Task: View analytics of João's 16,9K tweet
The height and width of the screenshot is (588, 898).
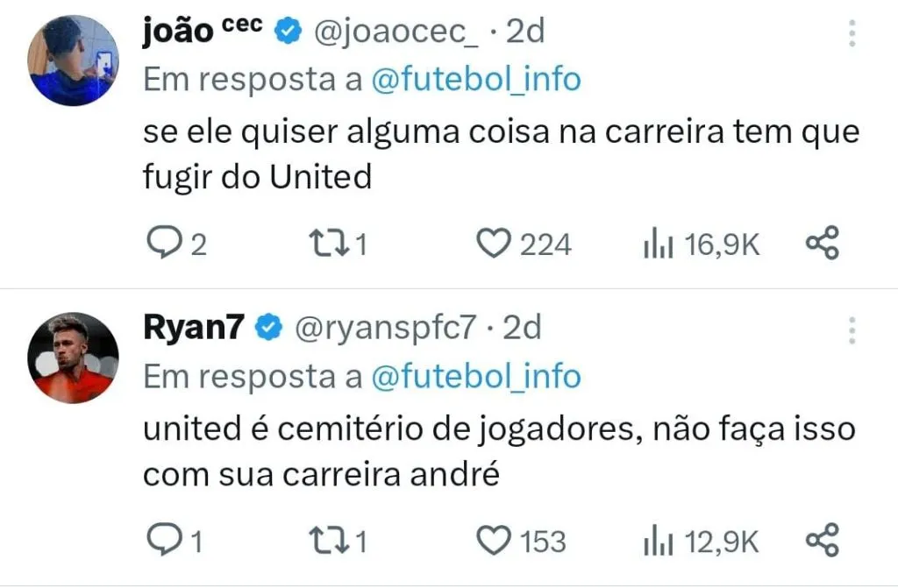Action: pos(658,244)
